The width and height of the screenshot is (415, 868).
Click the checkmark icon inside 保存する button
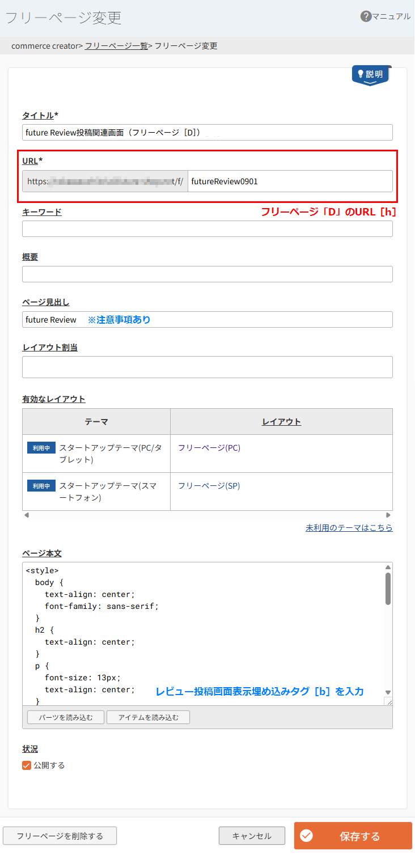(x=306, y=836)
